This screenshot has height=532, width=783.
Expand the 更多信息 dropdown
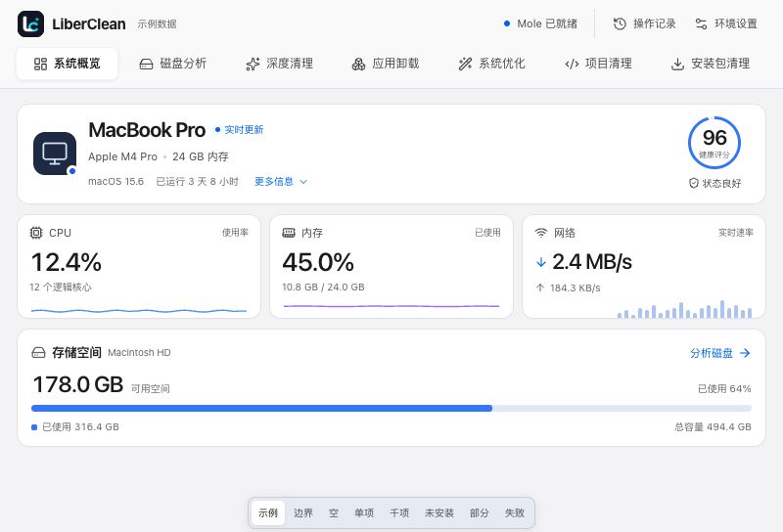tap(281, 182)
